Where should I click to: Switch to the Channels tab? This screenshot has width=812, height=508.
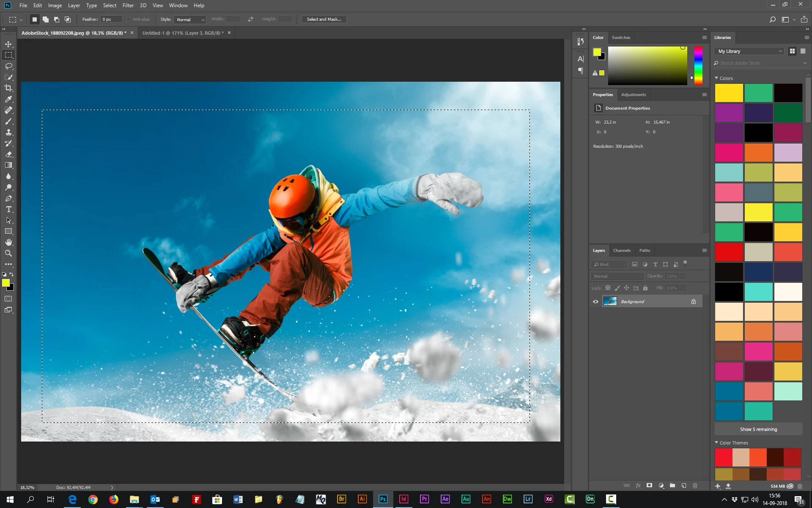tap(622, 250)
